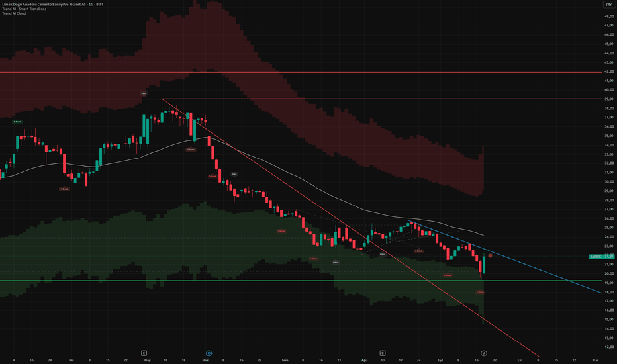Click the 'Fake' label above the May peak

[x=144, y=93]
